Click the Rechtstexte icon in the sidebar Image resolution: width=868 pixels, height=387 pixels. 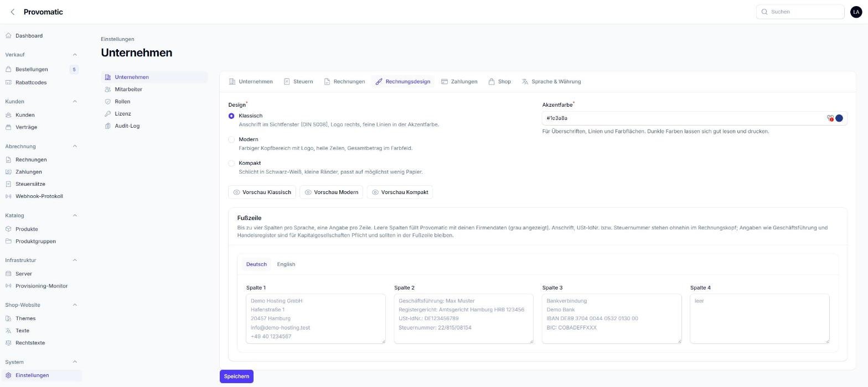coord(8,343)
